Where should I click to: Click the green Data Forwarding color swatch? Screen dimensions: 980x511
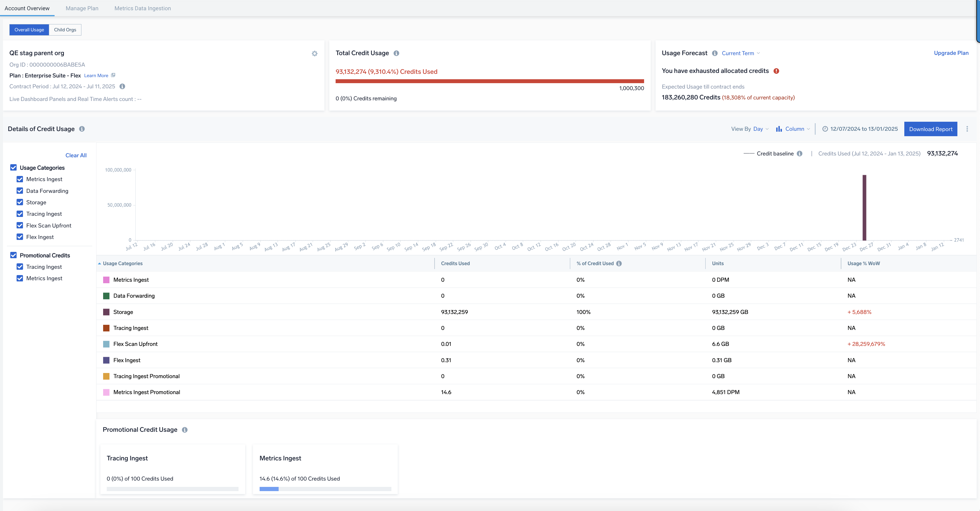click(x=106, y=296)
